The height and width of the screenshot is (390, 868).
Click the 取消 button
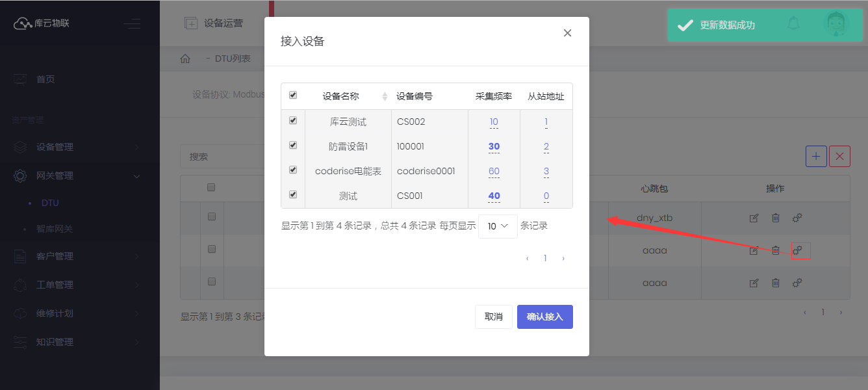(x=493, y=317)
